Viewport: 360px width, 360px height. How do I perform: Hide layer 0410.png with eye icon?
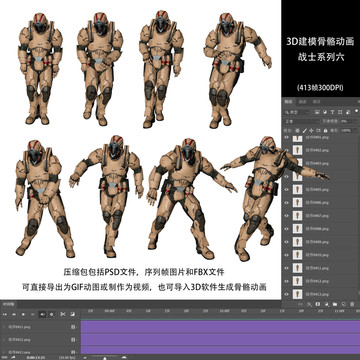pos(286,255)
